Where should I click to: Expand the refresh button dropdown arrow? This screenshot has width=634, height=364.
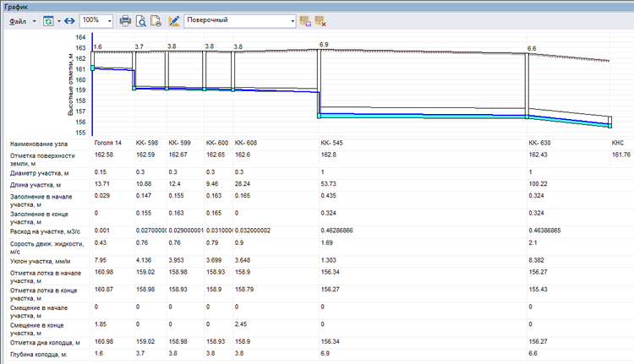tap(58, 19)
